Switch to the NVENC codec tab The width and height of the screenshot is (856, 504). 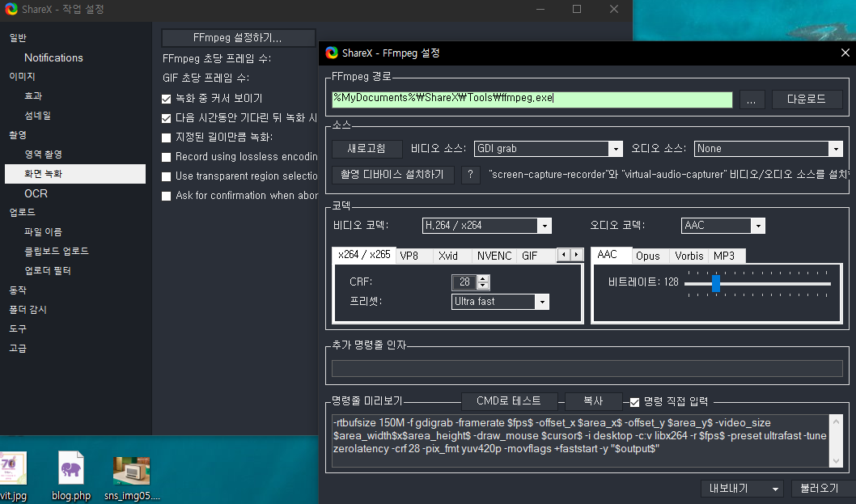pos(494,256)
